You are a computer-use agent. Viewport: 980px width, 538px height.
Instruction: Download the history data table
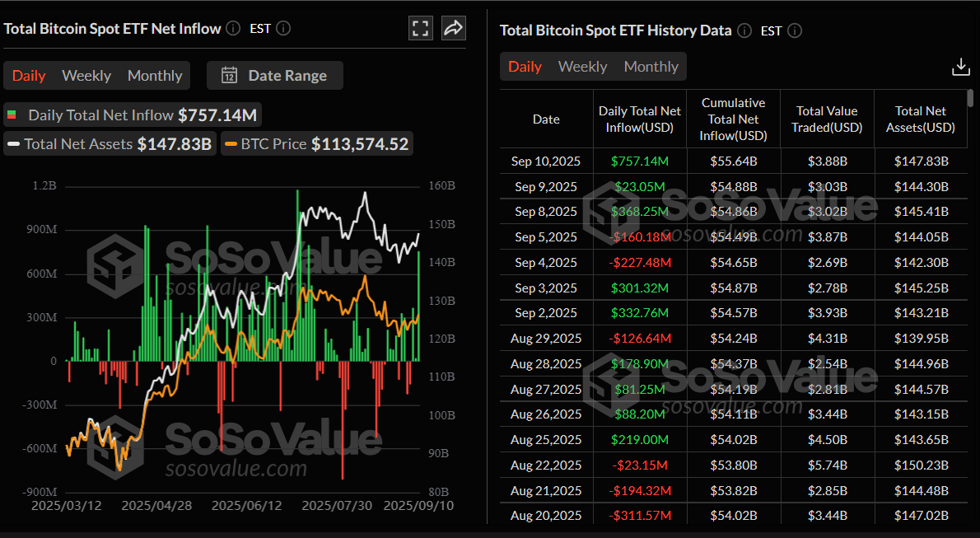(960, 67)
